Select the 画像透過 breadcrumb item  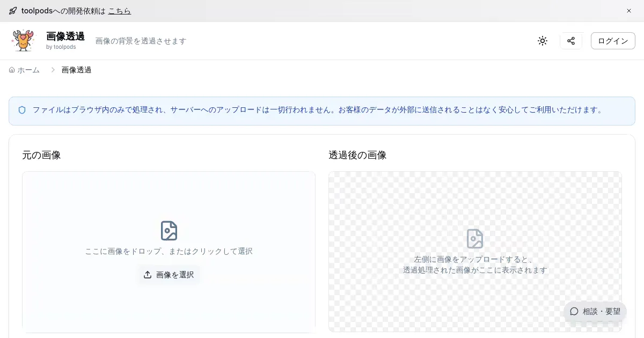[76, 70]
